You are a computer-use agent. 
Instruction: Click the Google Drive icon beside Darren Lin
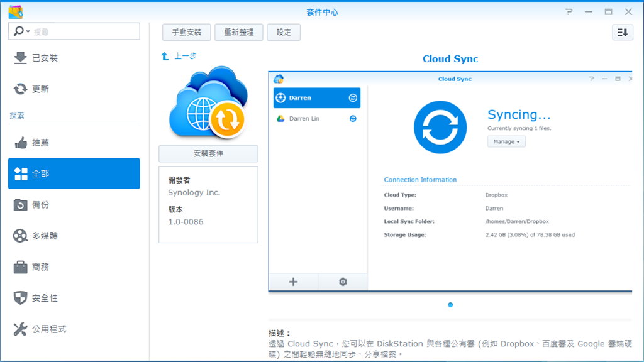click(280, 119)
